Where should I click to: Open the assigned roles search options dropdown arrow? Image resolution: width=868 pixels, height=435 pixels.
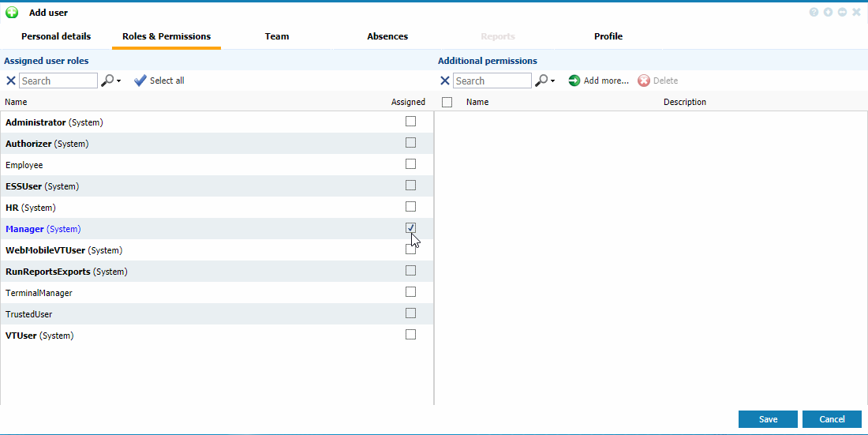(118, 81)
